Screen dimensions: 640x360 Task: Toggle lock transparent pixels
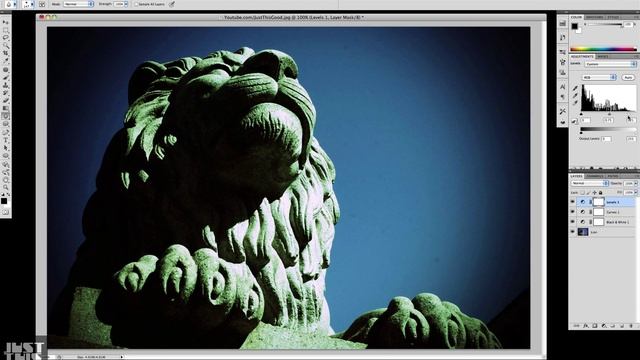(x=583, y=192)
